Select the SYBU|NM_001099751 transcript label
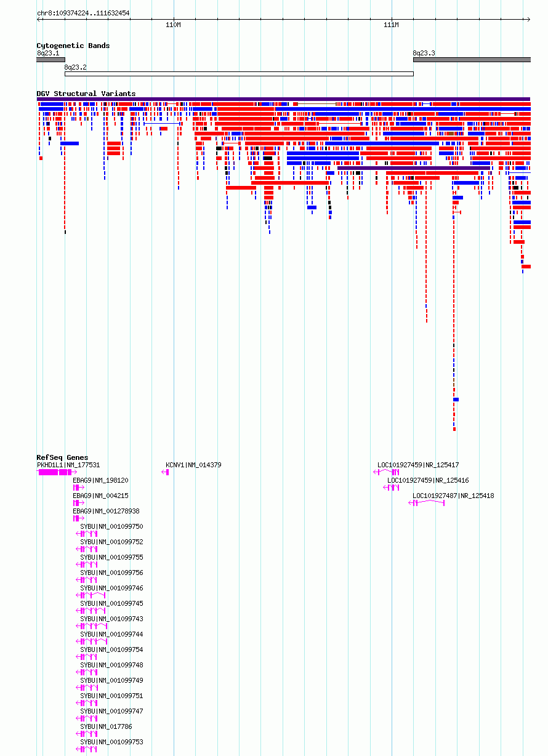The image size is (548, 756). [111, 696]
